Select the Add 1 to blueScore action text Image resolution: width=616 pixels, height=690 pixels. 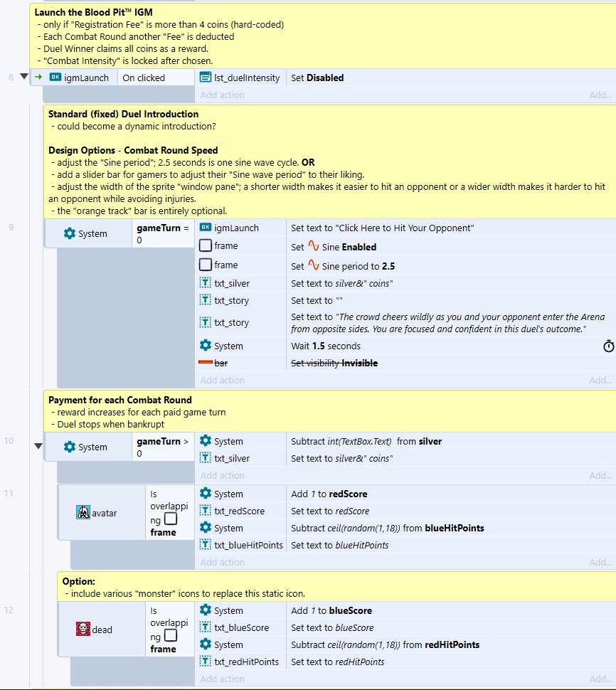point(331,610)
